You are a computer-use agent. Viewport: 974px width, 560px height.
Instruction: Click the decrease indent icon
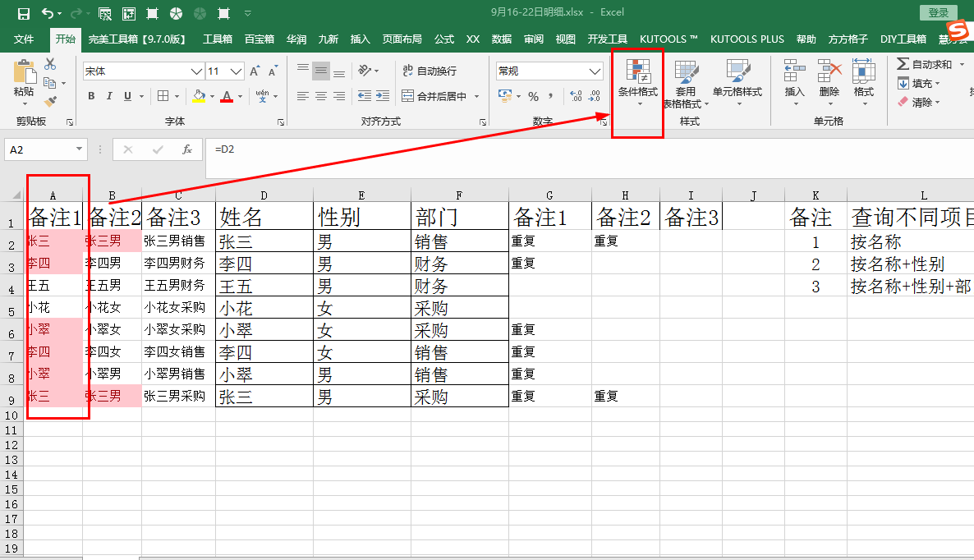coord(365,96)
